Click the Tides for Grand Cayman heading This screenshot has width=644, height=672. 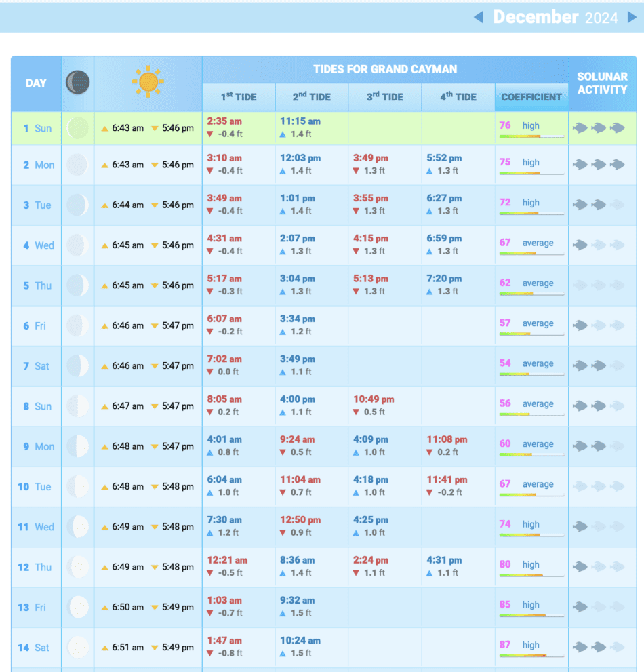pyautogui.click(x=384, y=69)
